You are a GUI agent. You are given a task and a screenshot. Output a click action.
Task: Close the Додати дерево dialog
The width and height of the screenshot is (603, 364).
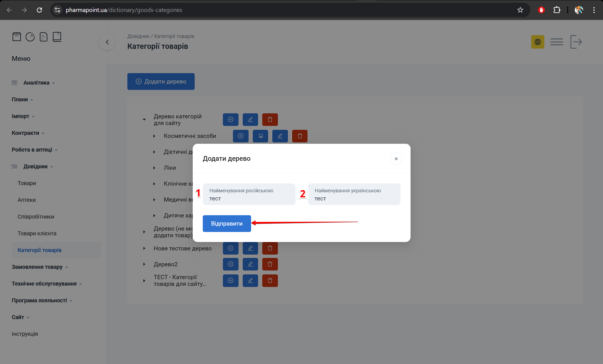click(x=396, y=159)
